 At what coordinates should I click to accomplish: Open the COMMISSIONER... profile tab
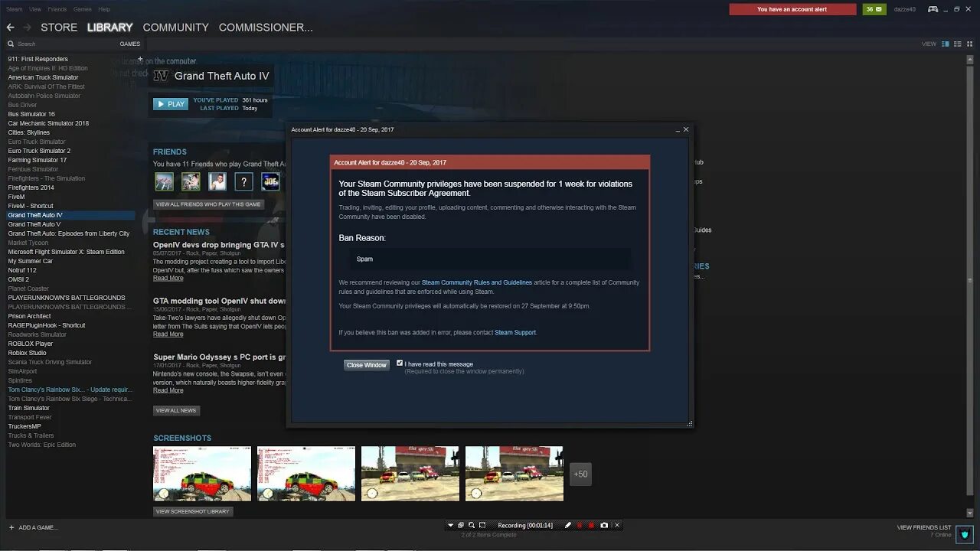pos(266,28)
